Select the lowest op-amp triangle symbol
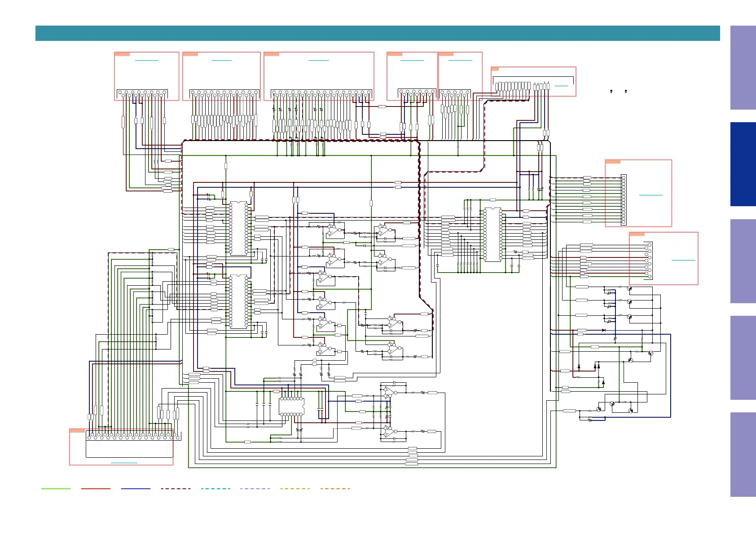 tap(389, 432)
